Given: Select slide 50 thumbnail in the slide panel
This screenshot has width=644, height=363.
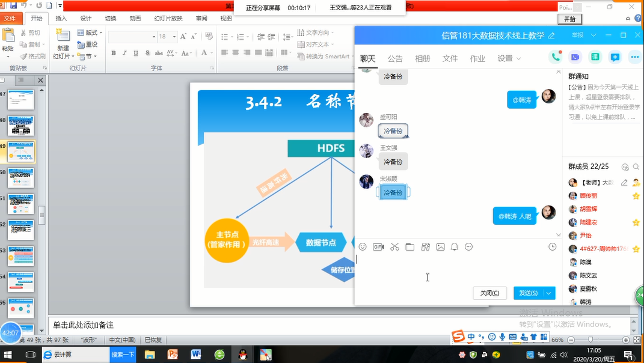Looking at the screenshot, I should [21, 178].
